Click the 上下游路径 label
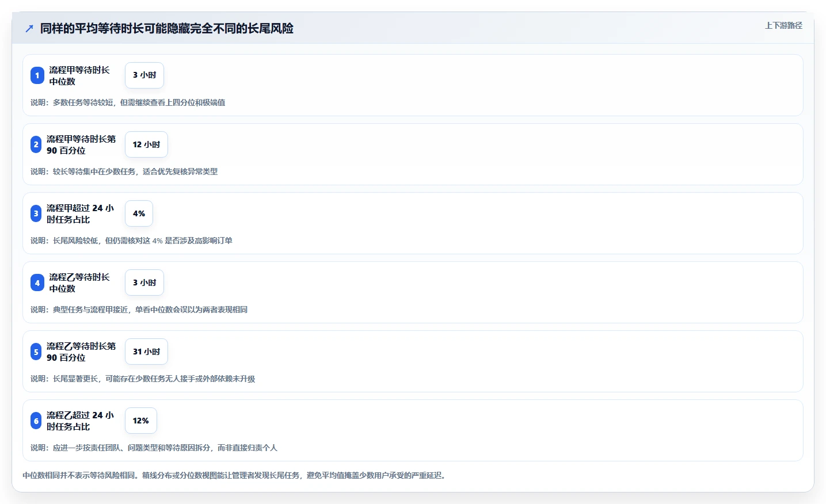826x504 pixels. [783, 25]
